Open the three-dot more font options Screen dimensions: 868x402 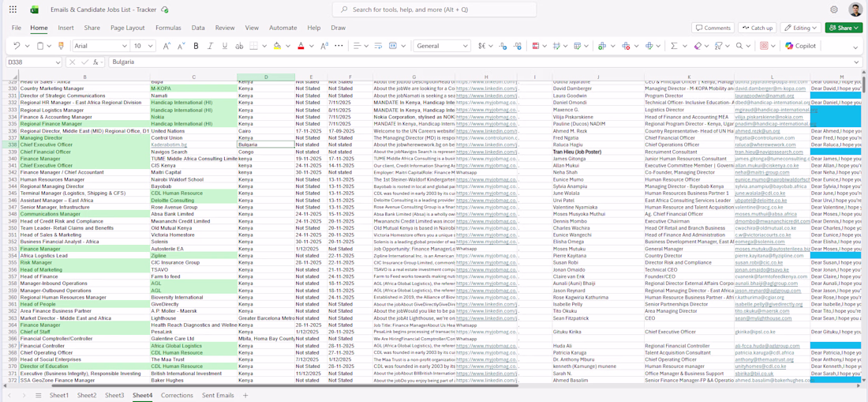point(339,46)
